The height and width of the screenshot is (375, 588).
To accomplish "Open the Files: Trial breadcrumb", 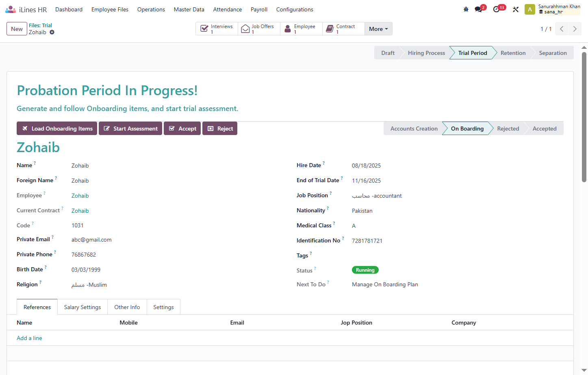I will pyautogui.click(x=40, y=25).
